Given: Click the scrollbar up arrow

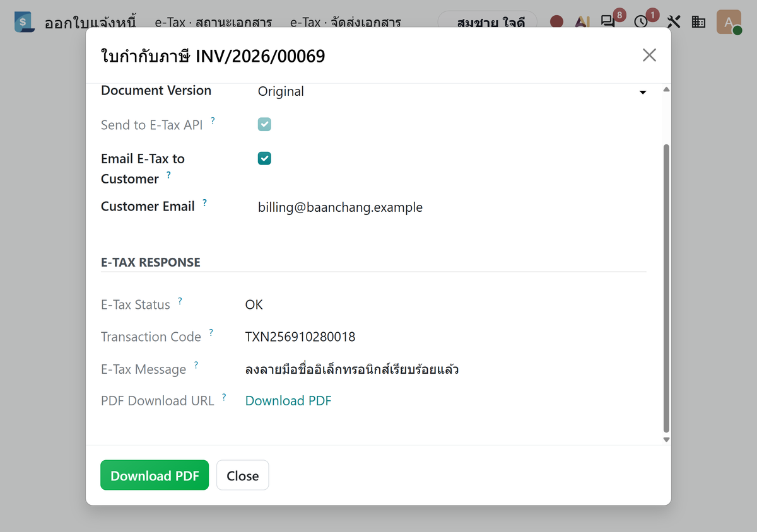Looking at the screenshot, I should coord(666,90).
